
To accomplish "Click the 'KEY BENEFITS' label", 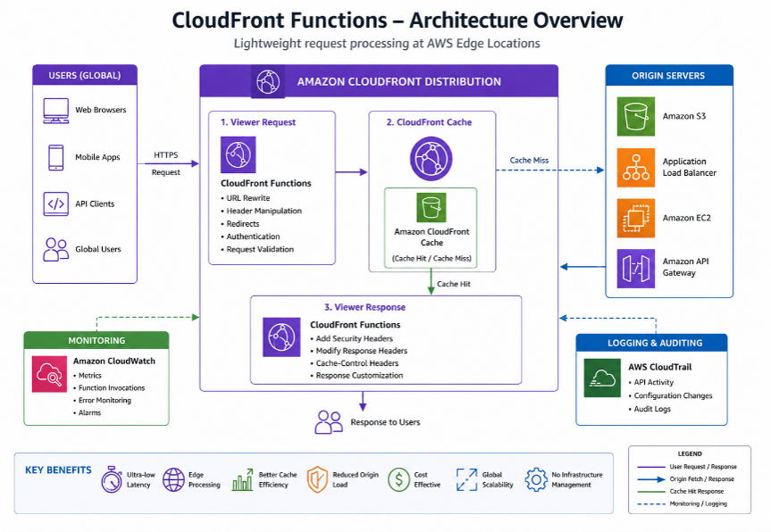I will pos(58,470).
